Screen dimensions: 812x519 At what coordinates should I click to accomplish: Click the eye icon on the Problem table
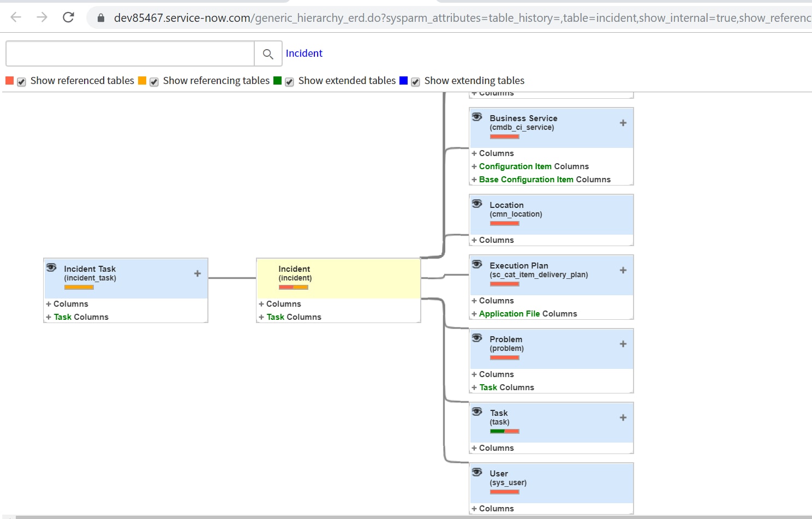coord(477,337)
